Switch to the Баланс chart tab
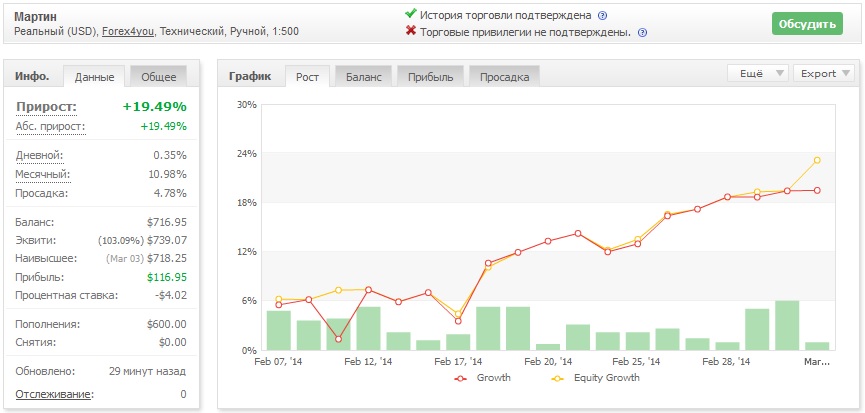Viewport: 865px width, 413px height. (x=364, y=77)
